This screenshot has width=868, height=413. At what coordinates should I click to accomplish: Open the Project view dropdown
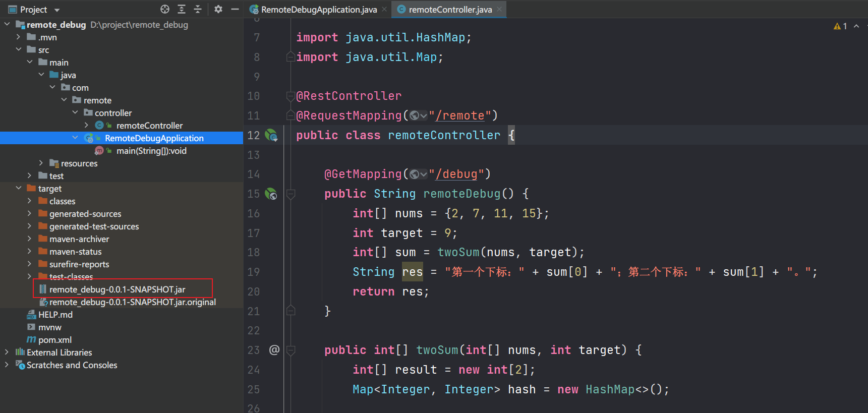pos(57,10)
